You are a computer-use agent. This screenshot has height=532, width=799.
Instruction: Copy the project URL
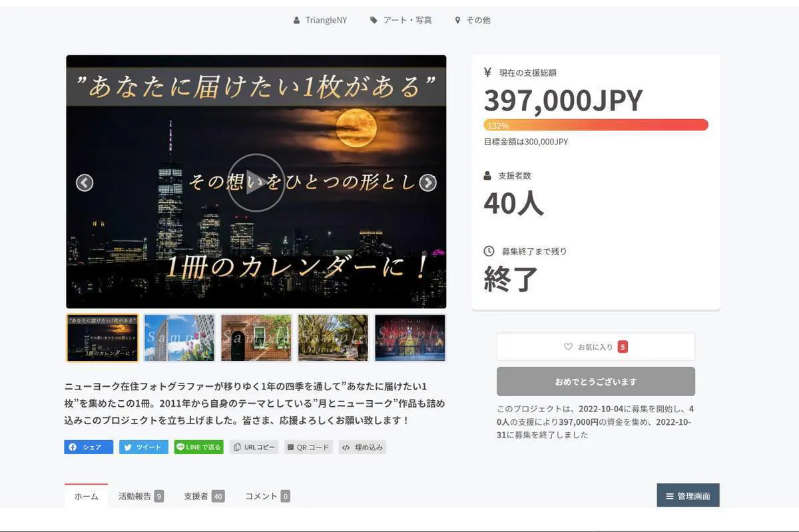click(254, 447)
